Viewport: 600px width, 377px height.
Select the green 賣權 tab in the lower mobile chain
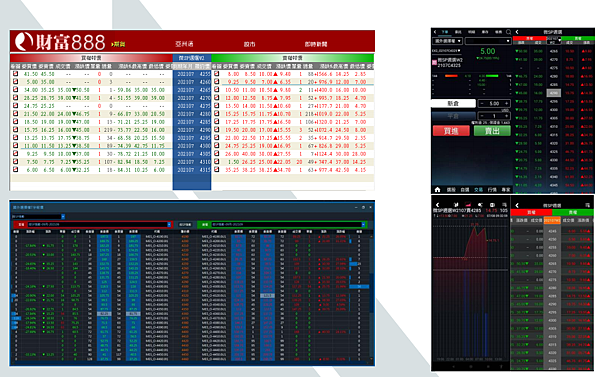[573, 212]
